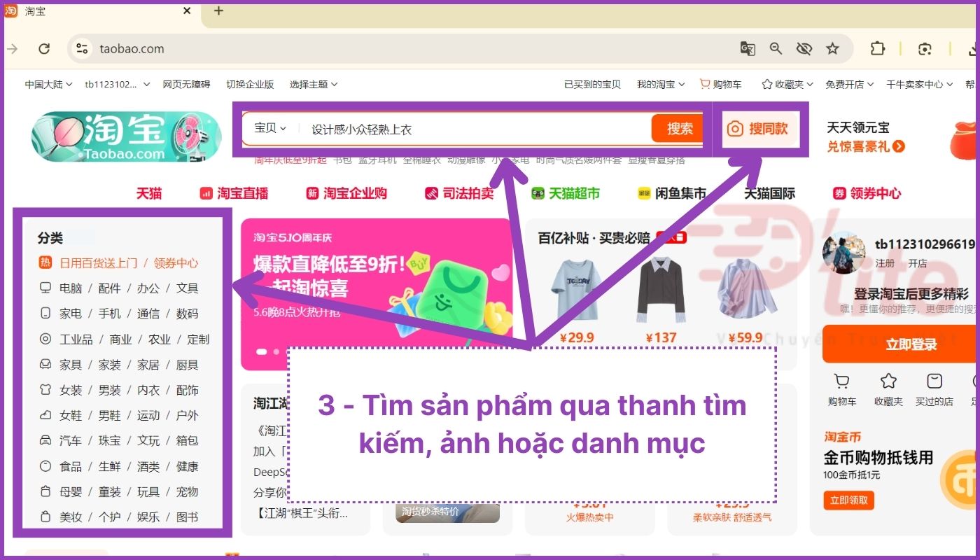Claim coins with 立即领取 button
This screenshot has height=560, width=980.
coord(849,500)
